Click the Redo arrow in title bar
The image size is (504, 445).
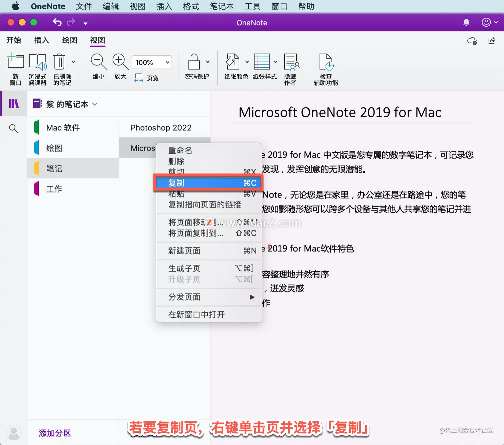click(x=71, y=22)
